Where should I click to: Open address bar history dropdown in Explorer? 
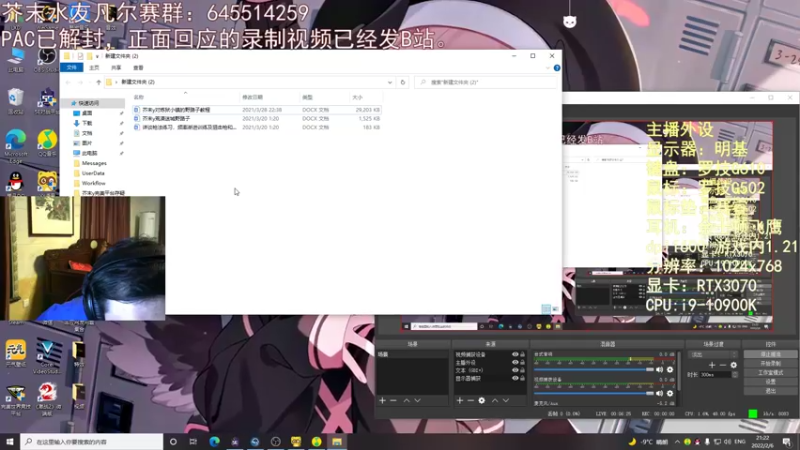(x=390, y=82)
